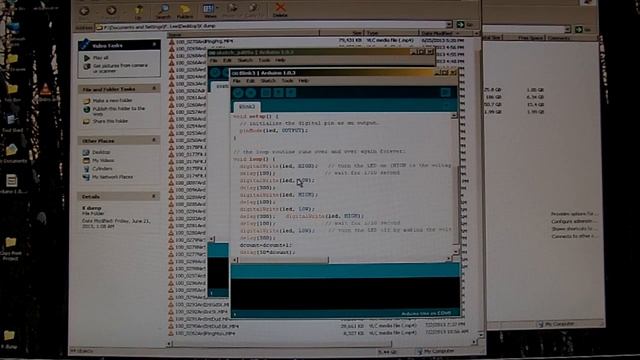The height and width of the screenshot is (360, 640).
Task: Click the New sketch icon in Blink3 toolbar
Action: click(x=265, y=93)
